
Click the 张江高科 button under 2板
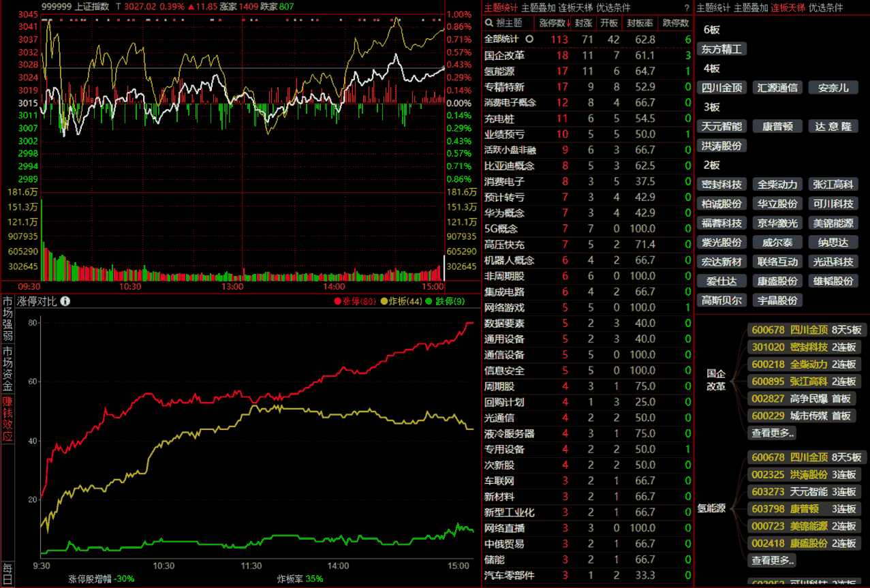pyautogui.click(x=833, y=185)
